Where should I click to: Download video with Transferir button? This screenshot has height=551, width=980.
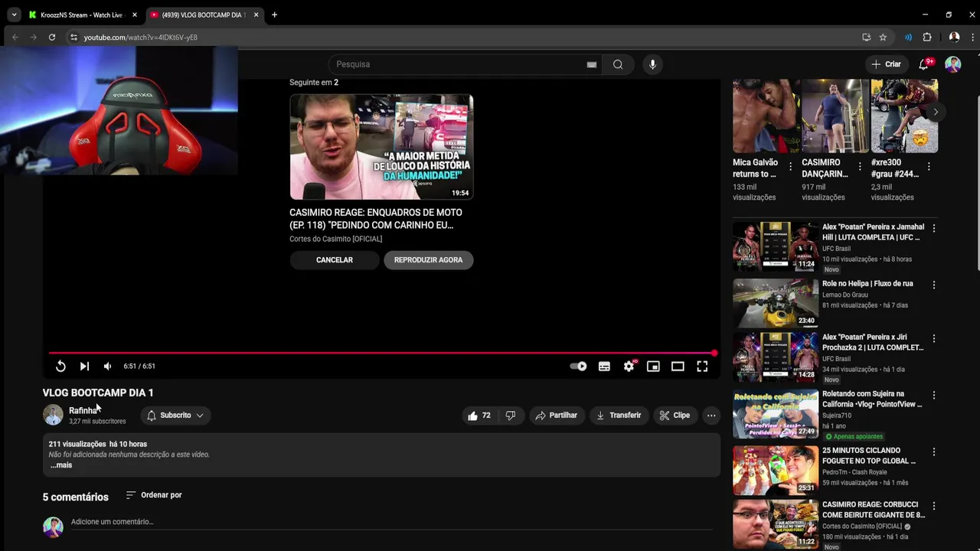[x=619, y=416]
